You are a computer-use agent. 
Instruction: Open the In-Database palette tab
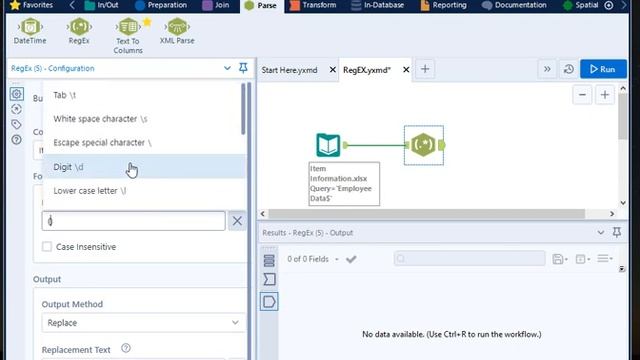click(378, 5)
